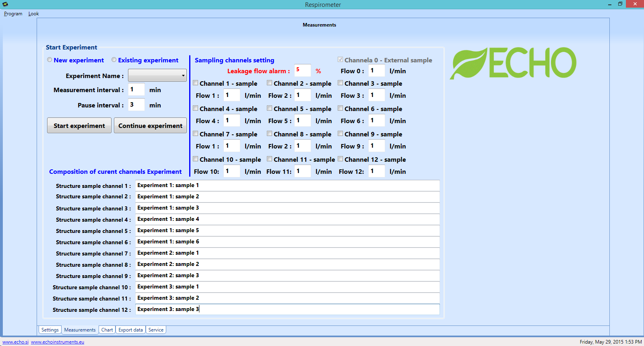Enable Channel 1 - sample checkbox
This screenshot has width=644, height=346.
(x=196, y=83)
